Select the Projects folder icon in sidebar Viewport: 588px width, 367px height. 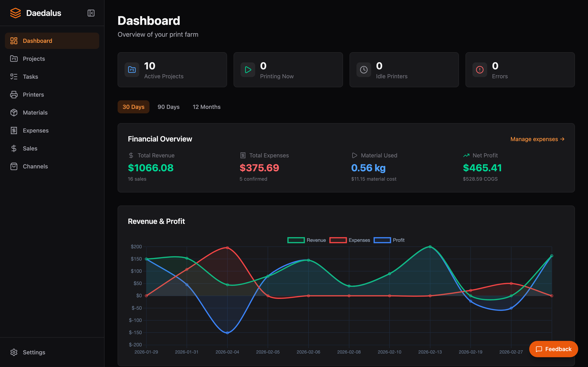tap(14, 59)
